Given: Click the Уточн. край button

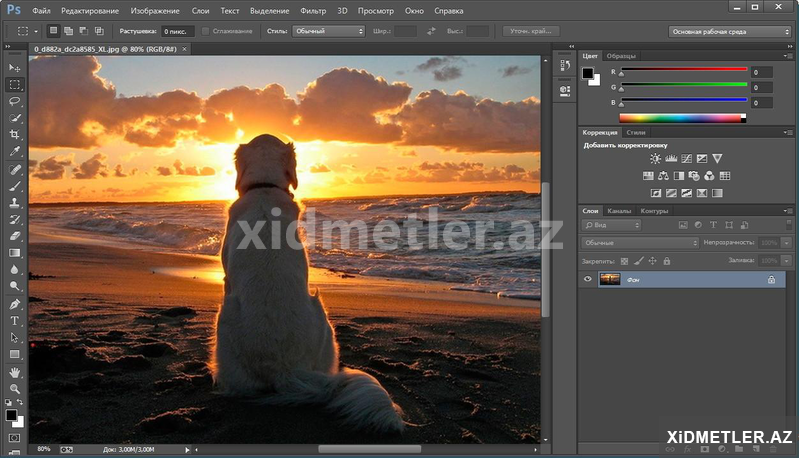Looking at the screenshot, I should 530,31.
